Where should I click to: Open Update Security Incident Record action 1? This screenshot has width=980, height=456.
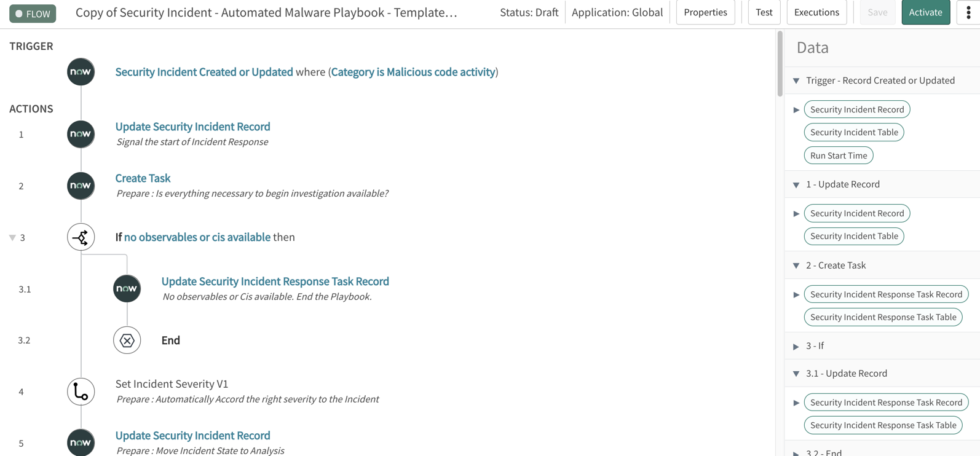click(x=192, y=126)
